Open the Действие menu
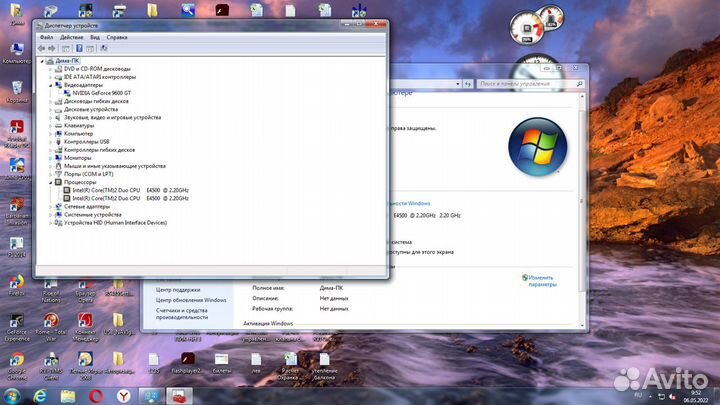The image size is (720, 405). click(71, 37)
